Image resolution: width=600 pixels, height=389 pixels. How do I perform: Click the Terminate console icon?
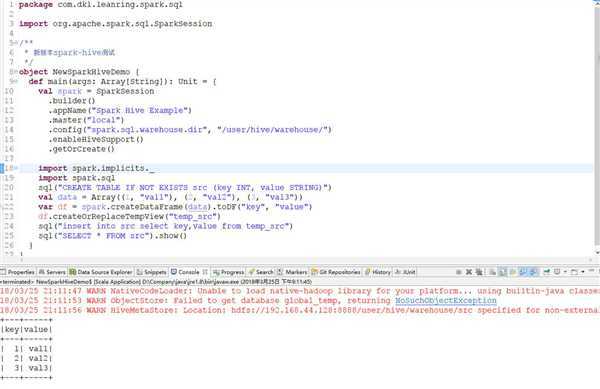458,272
